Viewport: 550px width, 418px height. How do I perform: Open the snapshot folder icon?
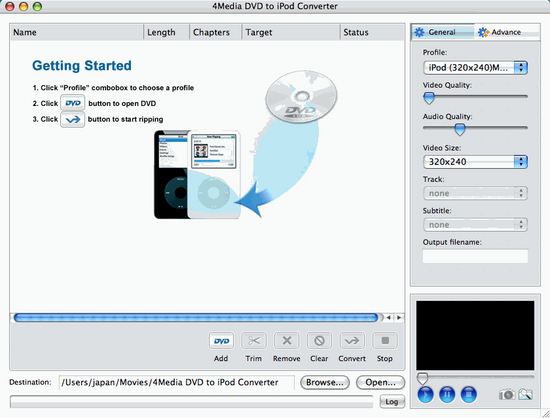tap(525, 395)
